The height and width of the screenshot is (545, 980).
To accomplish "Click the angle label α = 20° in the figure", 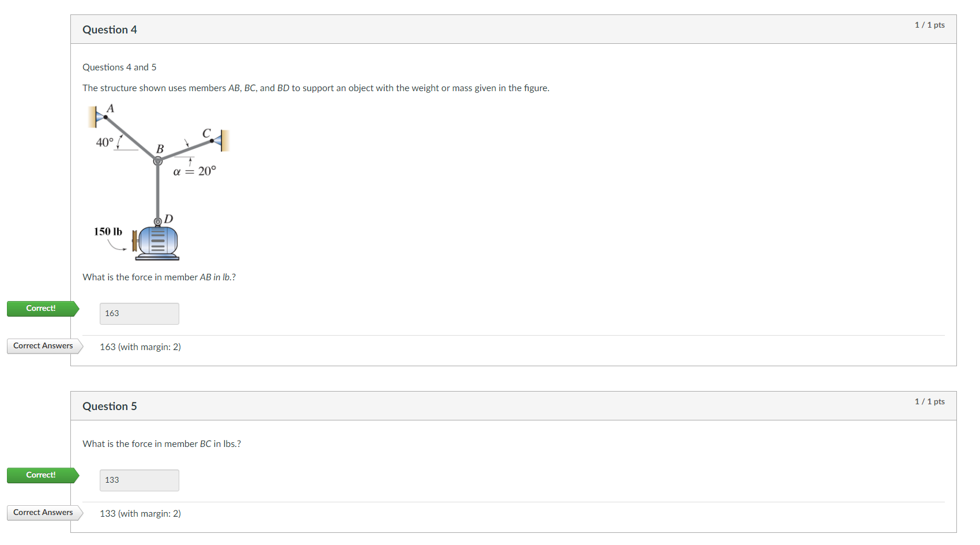I will coord(195,170).
